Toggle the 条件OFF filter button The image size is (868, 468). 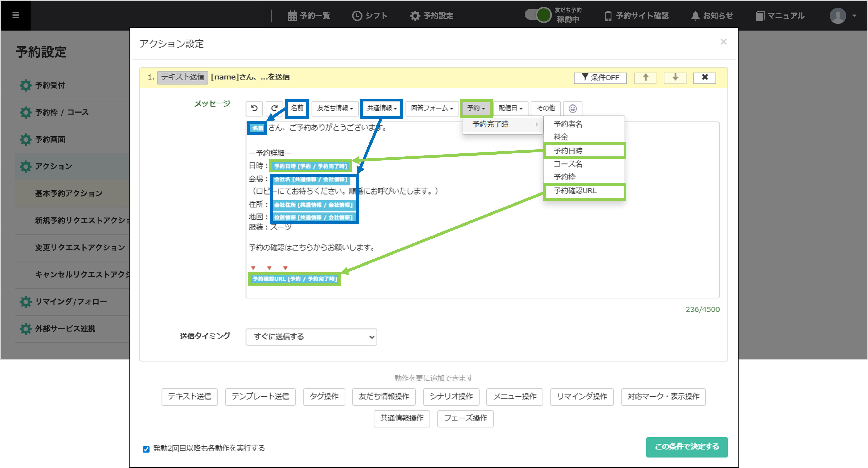tap(600, 78)
